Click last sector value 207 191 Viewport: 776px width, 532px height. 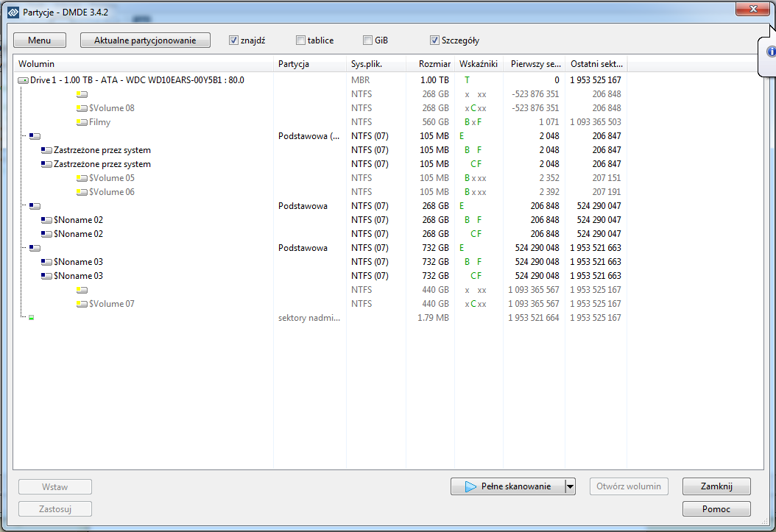point(607,192)
